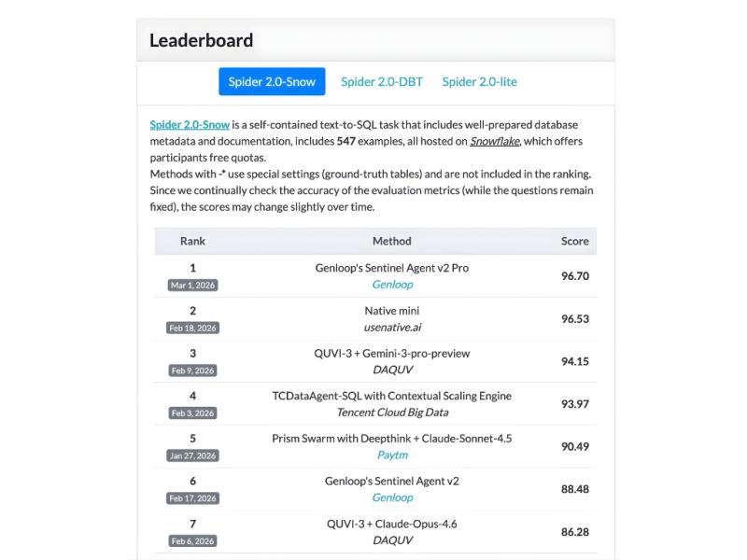Click the Snowflake link
Screen dimensions: 747x560
[494, 142]
